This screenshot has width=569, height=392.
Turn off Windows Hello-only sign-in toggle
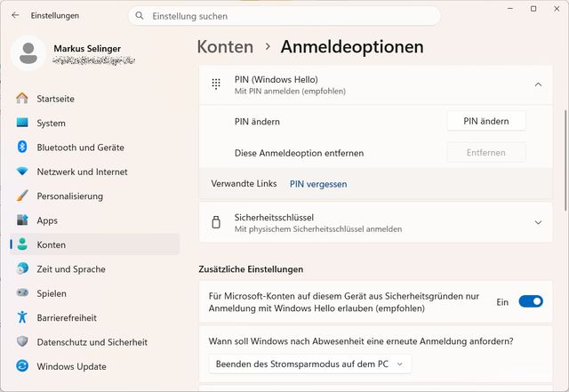coord(531,301)
